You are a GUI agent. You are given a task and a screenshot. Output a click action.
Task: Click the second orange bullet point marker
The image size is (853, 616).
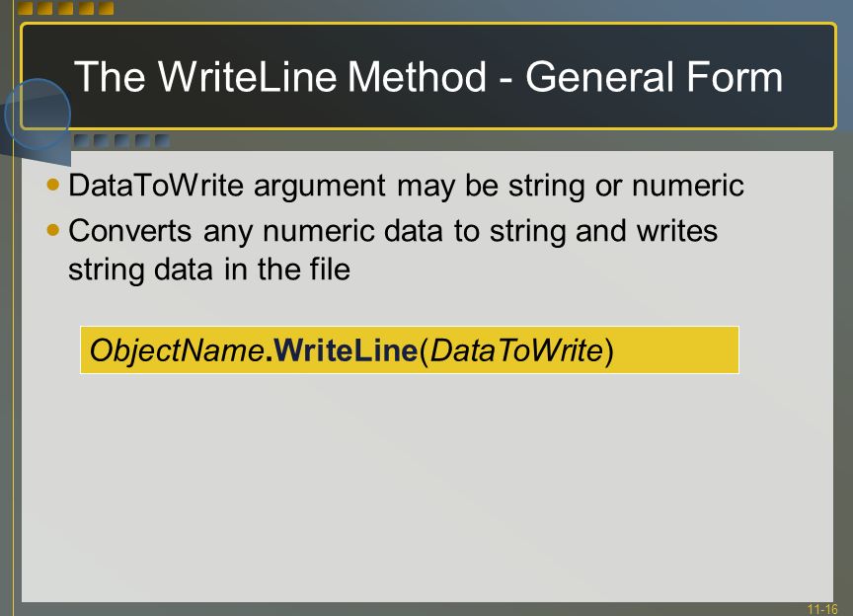point(52,230)
